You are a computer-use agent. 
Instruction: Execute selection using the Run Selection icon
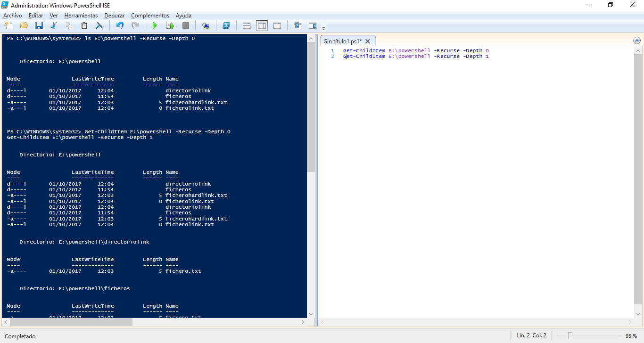(x=170, y=26)
